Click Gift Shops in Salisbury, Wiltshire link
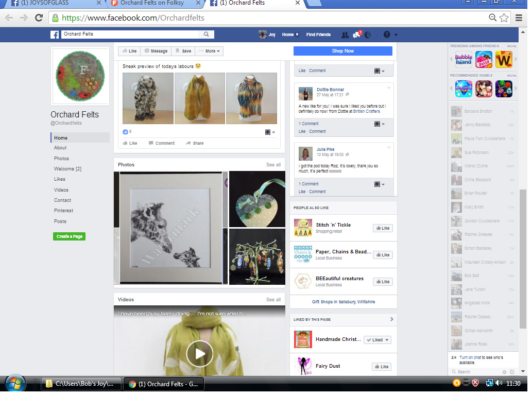The width and height of the screenshot is (532, 395). 344,302
